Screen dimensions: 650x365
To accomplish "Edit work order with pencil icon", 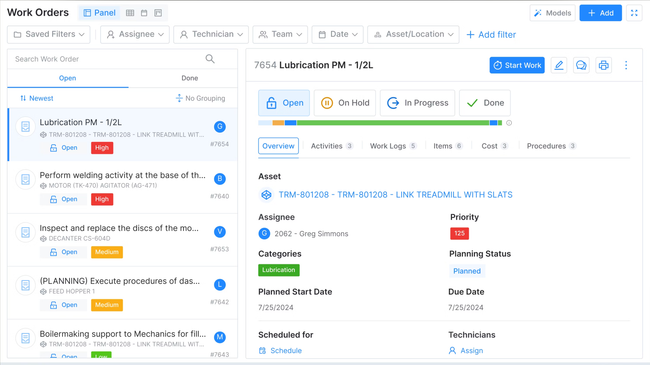I will (x=559, y=65).
